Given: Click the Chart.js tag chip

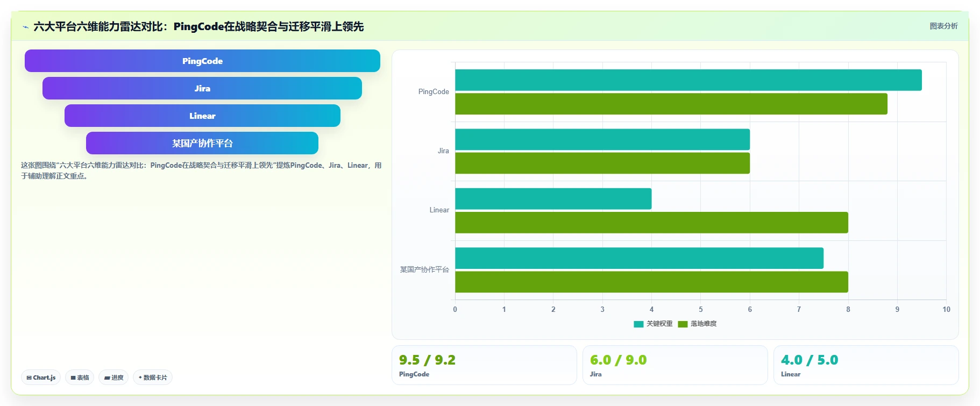Looking at the screenshot, I should [x=41, y=377].
